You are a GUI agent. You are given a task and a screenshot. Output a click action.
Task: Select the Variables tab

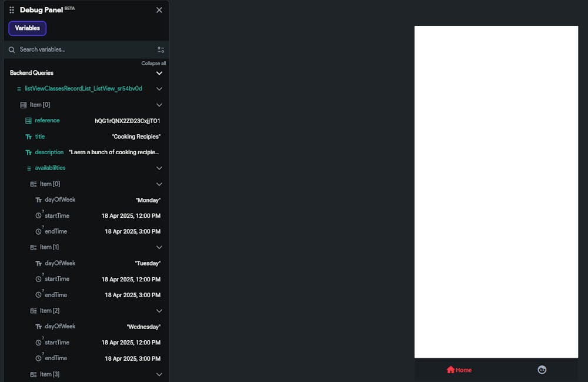click(28, 28)
